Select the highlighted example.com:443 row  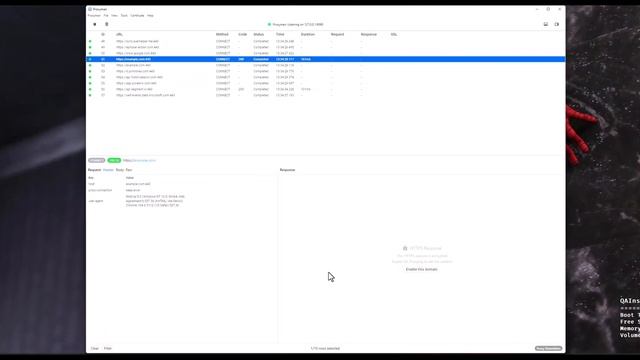326,59
